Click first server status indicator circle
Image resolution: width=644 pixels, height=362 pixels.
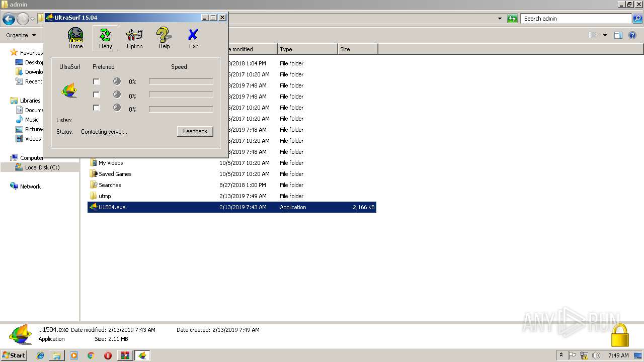117,81
